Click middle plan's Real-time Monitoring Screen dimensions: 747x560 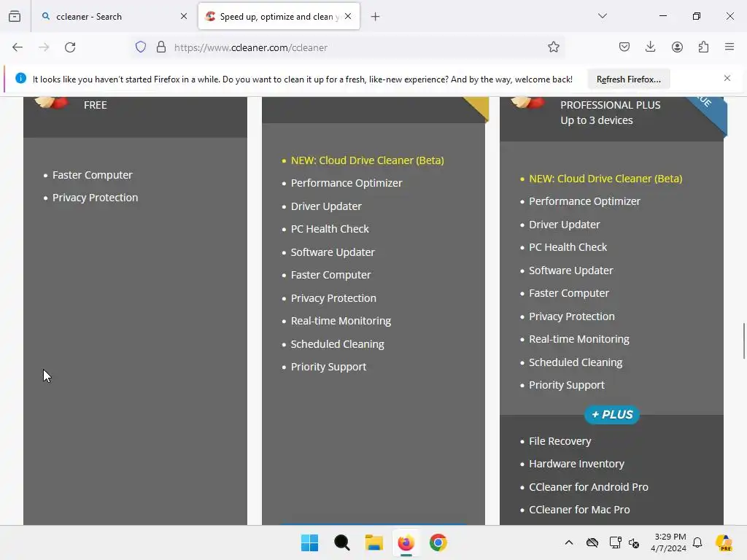(x=341, y=321)
